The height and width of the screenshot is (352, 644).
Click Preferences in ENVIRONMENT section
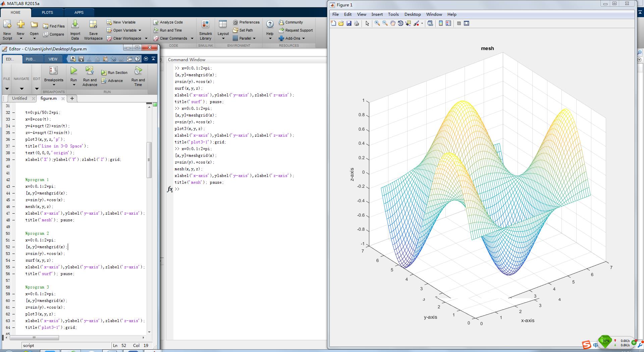tap(246, 22)
